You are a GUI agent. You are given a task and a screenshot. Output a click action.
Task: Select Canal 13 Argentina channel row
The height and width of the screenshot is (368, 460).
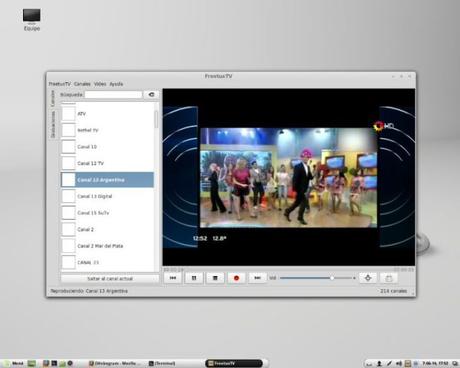(x=107, y=180)
